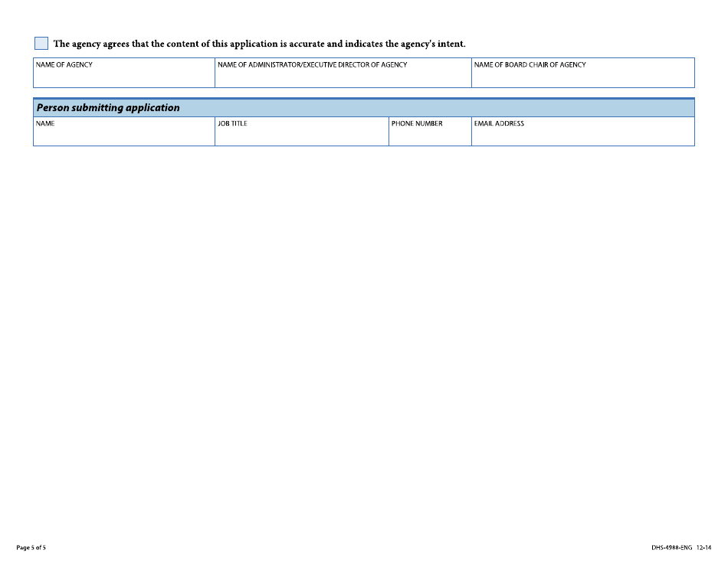Click the NAME OF BOARD CHAIR OF AGENCY label
The height and width of the screenshot is (563, 728).
(x=530, y=65)
